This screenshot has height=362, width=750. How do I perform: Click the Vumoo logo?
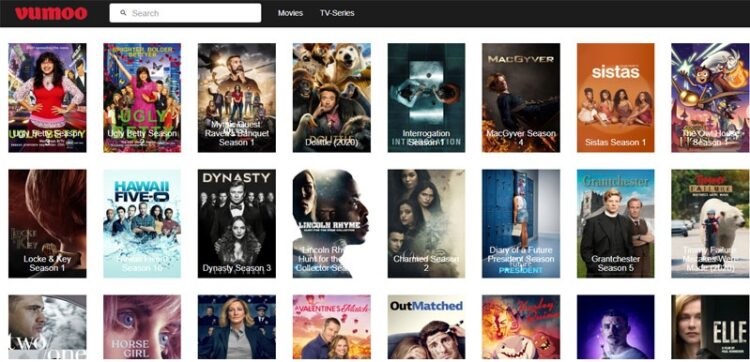pyautogui.click(x=51, y=13)
